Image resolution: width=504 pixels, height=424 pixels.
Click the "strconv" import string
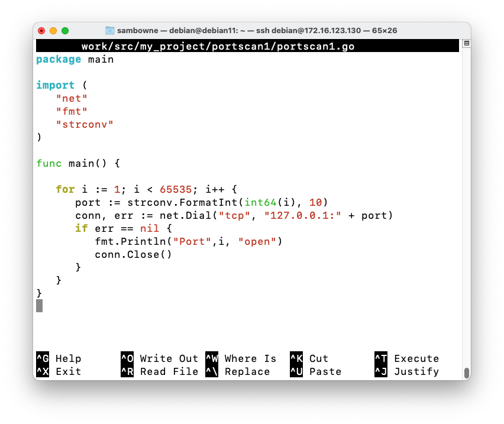click(85, 124)
